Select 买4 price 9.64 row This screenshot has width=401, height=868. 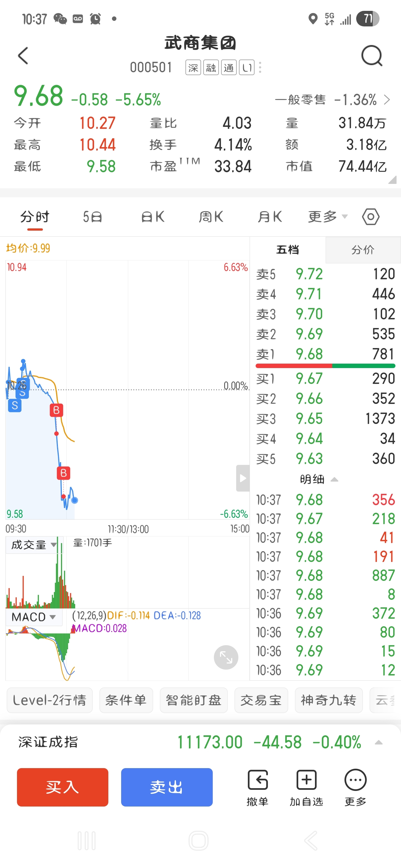point(326,439)
